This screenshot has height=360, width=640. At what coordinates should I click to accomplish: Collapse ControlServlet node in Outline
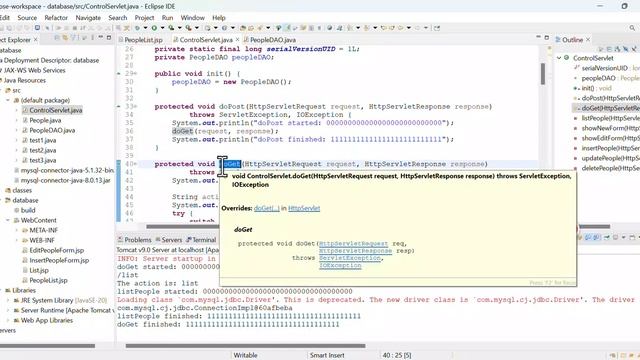point(559,58)
